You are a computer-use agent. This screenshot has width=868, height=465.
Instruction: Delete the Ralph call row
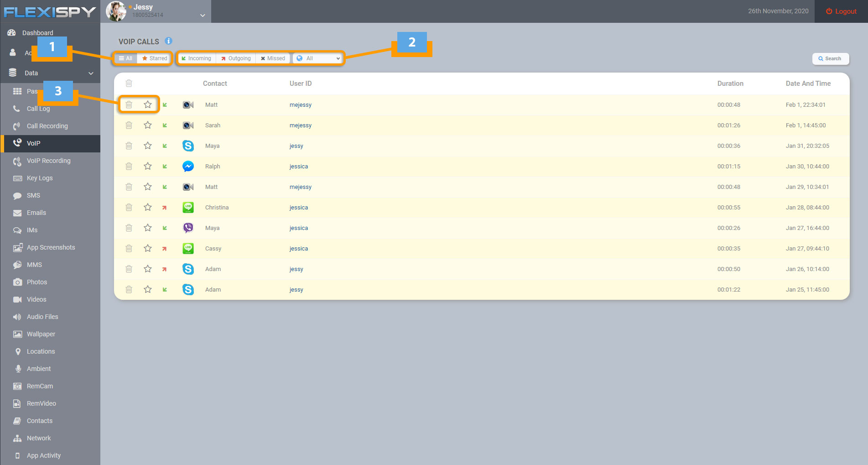pos(129,167)
